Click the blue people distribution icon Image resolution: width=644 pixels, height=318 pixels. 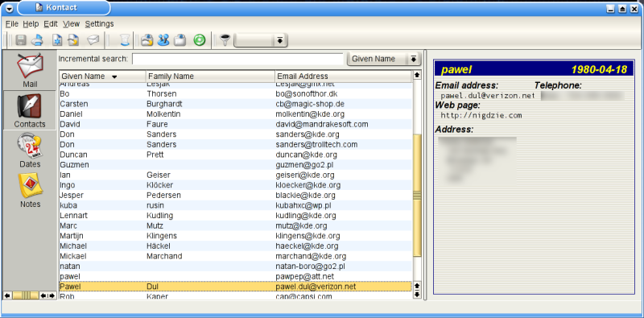click(x=163, y=40)
